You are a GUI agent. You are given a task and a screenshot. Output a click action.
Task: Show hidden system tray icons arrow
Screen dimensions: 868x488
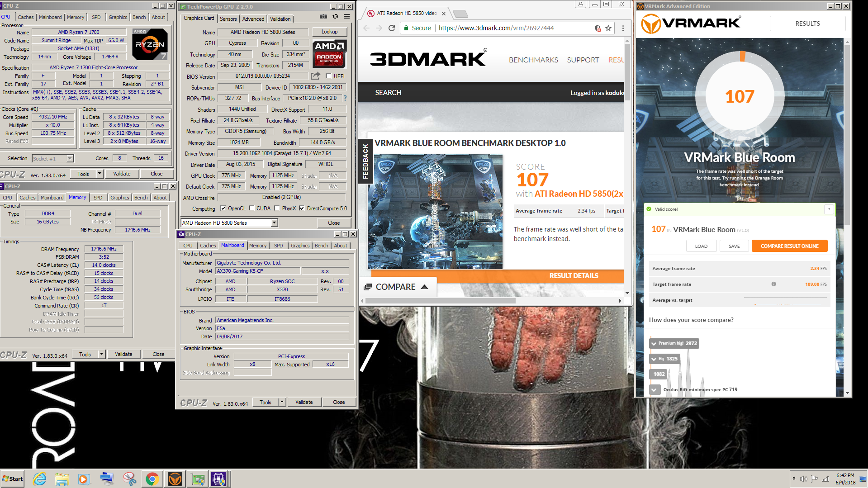coord(794,479)
